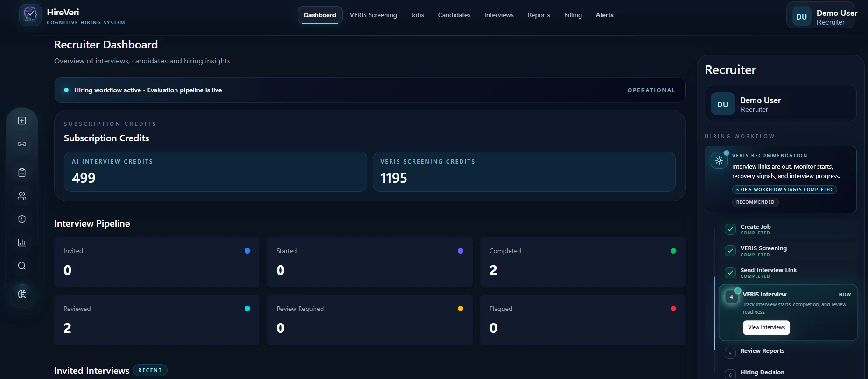The width and height of the screenshot is (868, 379).
Task: Click the Create Job workflow step label
Action: pos(756,227)
